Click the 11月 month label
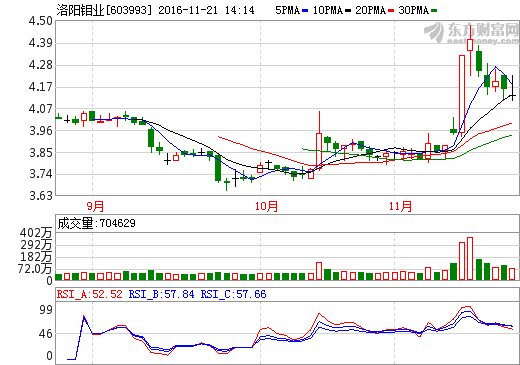Viewport: 520px width, 365px height. [x=400, y=206]
